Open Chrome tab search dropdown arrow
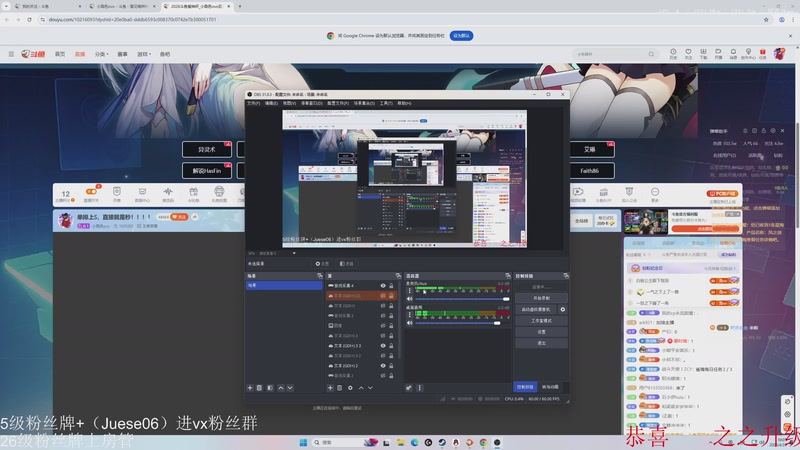800x450 pixels. (x=6, y=6)
